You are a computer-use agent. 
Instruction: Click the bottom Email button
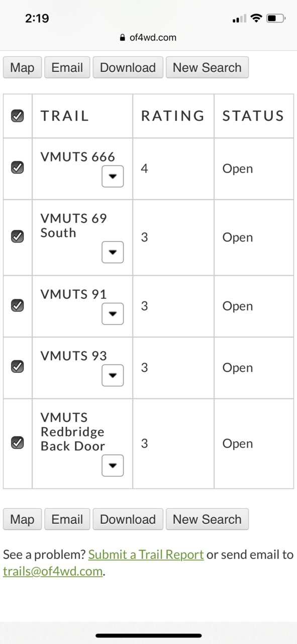pos(67,519)
